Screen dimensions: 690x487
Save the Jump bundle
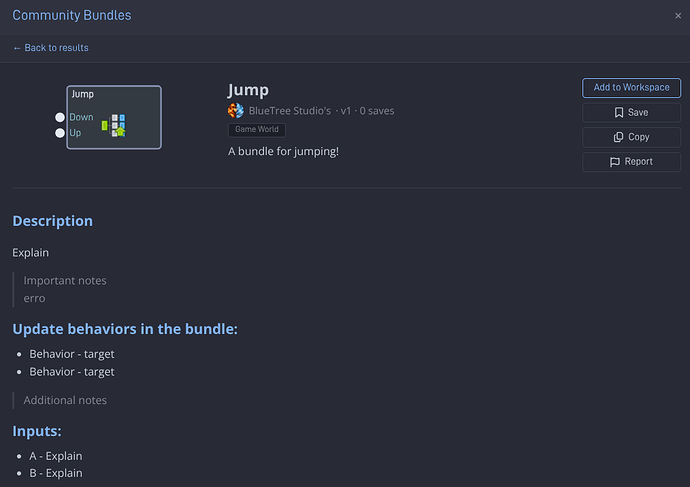[631, 113]
